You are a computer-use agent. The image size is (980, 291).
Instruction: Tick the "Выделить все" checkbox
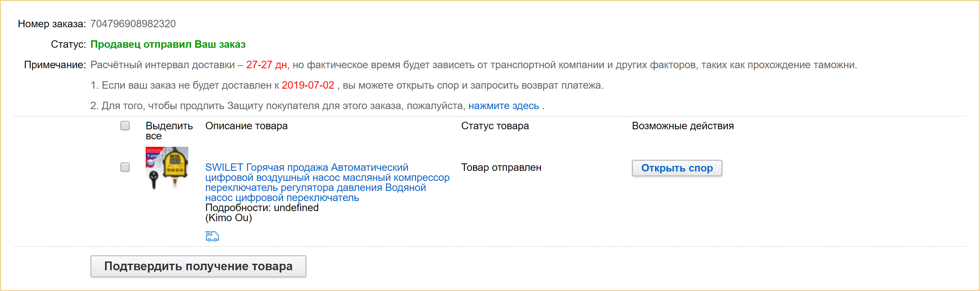tap(125, 126)
